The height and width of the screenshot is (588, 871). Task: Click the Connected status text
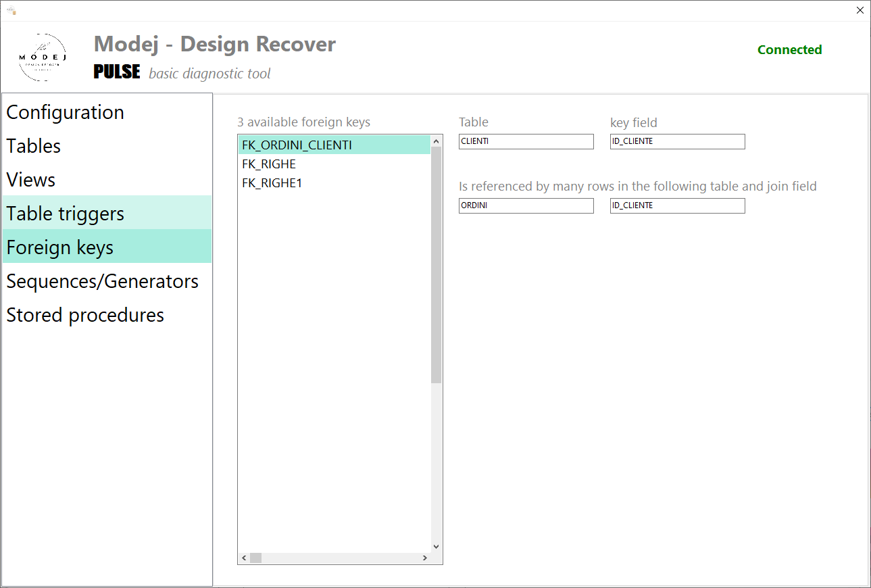(x=789, y=49)
